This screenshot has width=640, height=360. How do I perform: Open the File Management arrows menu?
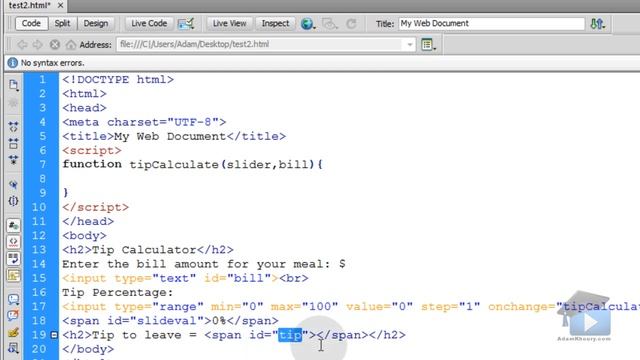598,24
